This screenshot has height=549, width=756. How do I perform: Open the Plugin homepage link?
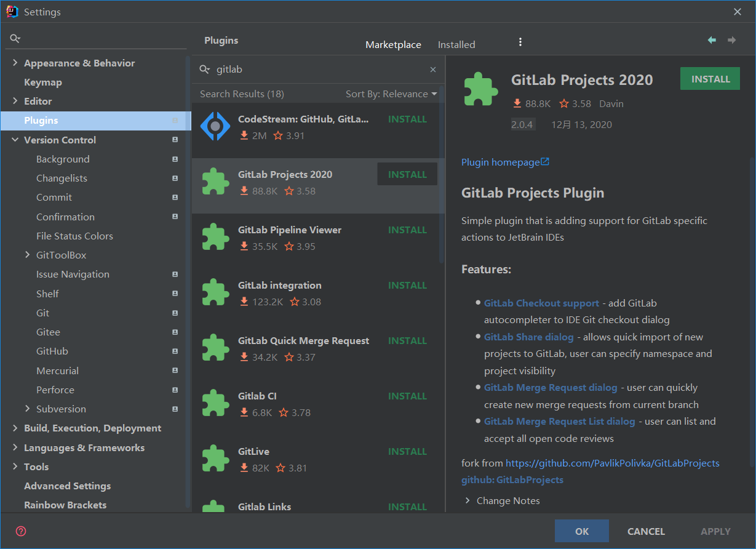(x=505, y=162)
